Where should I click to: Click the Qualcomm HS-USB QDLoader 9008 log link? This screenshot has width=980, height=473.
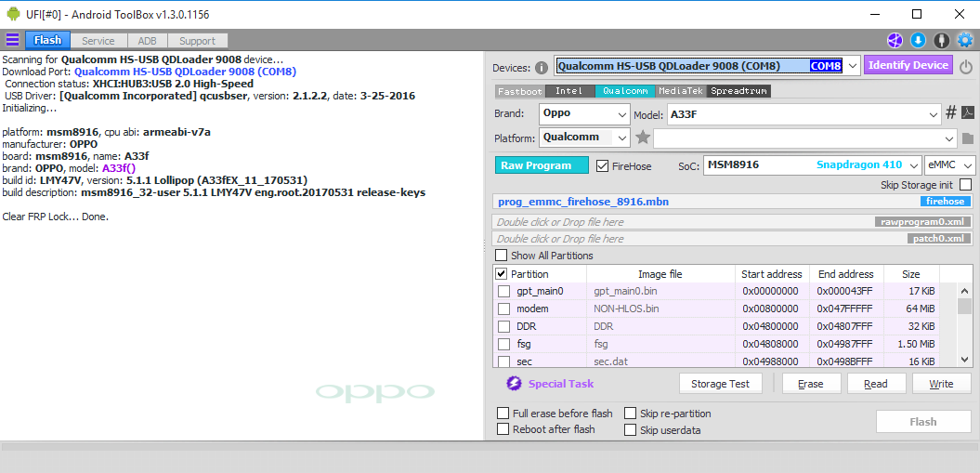click(185, 72)
